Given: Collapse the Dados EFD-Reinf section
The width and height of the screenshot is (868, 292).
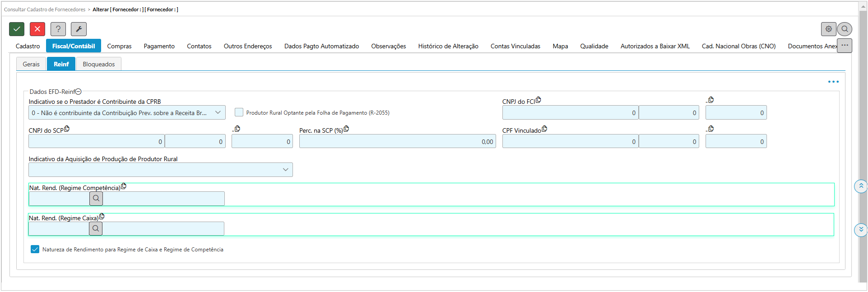Looking at the screenshot, I should click(x=79, y=92).
